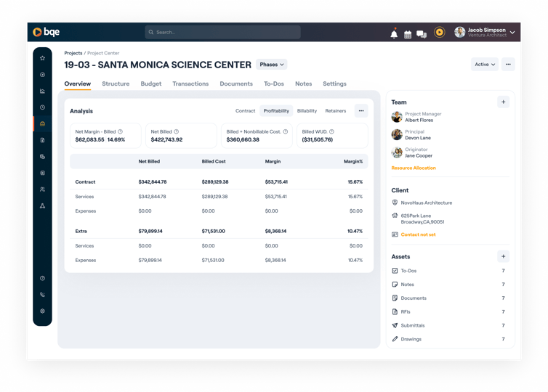This screenshot has width=548, height=392.
Task: Open Notes in Assets list
Action: 448,285
